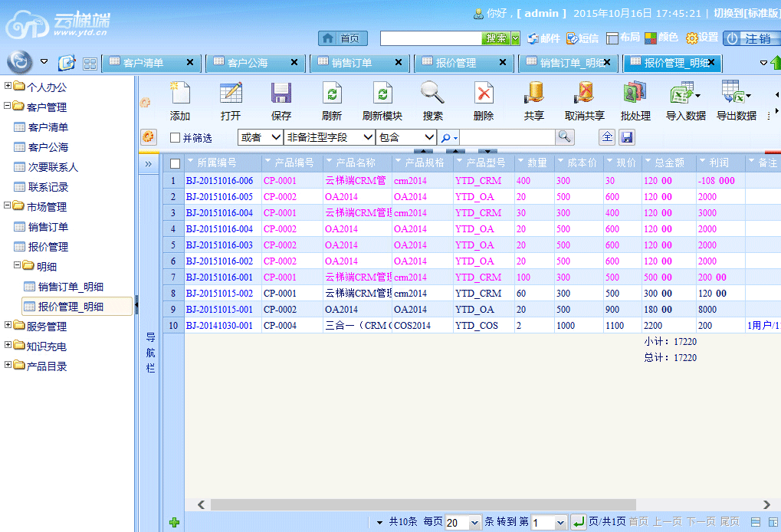Expand the 服务管理 tree folder
This screenshot has width=781, height=532.
[x=8, y=325]
